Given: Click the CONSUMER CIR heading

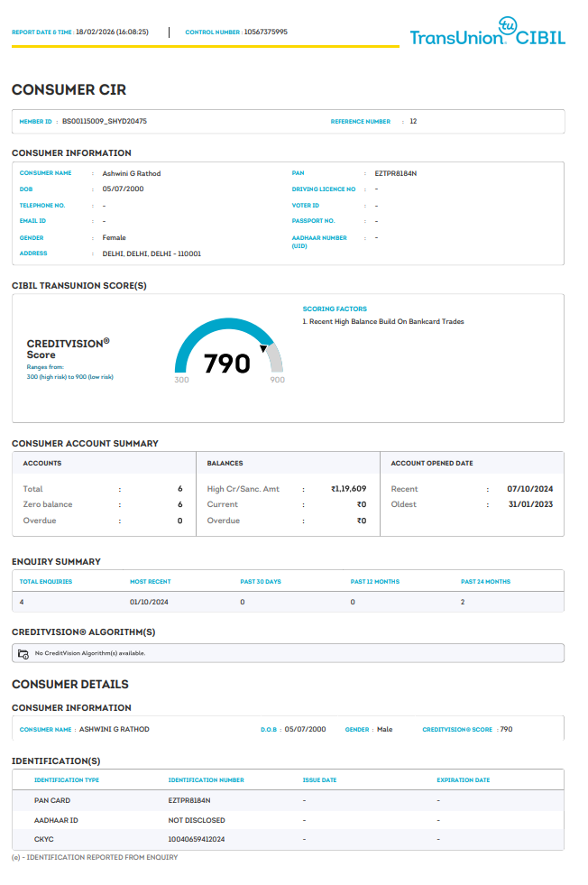Looking at the screenshot, I should point(69,89).
